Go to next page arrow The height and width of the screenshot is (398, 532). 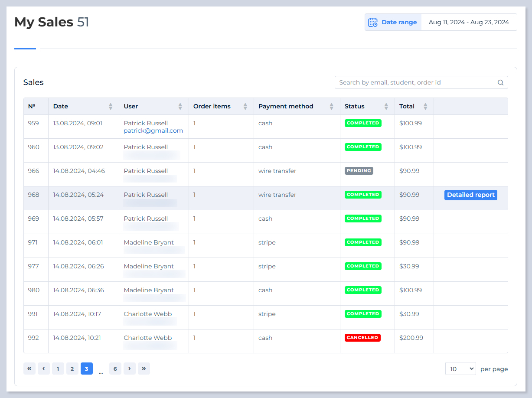click(x=130, y=369)
